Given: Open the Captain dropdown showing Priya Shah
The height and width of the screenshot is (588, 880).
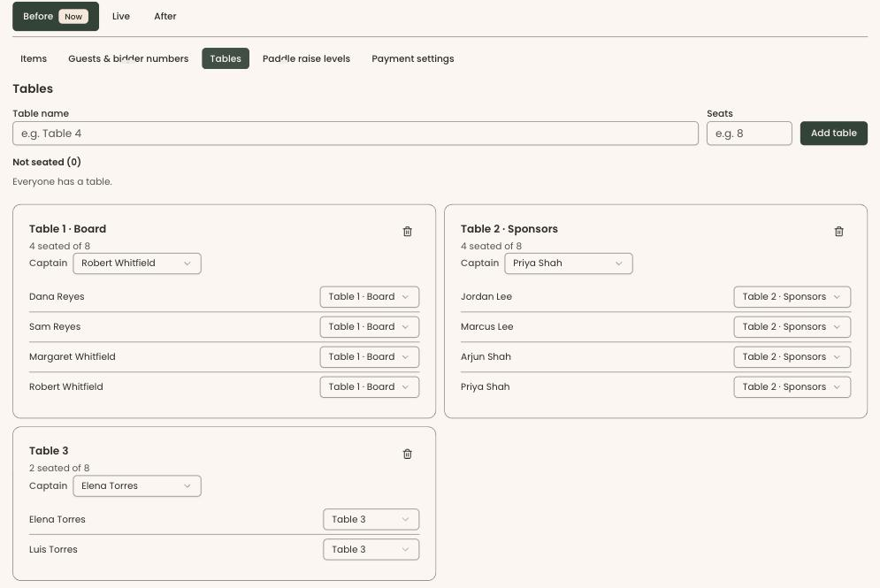Looking at the screenshot, I should point(569,263).
